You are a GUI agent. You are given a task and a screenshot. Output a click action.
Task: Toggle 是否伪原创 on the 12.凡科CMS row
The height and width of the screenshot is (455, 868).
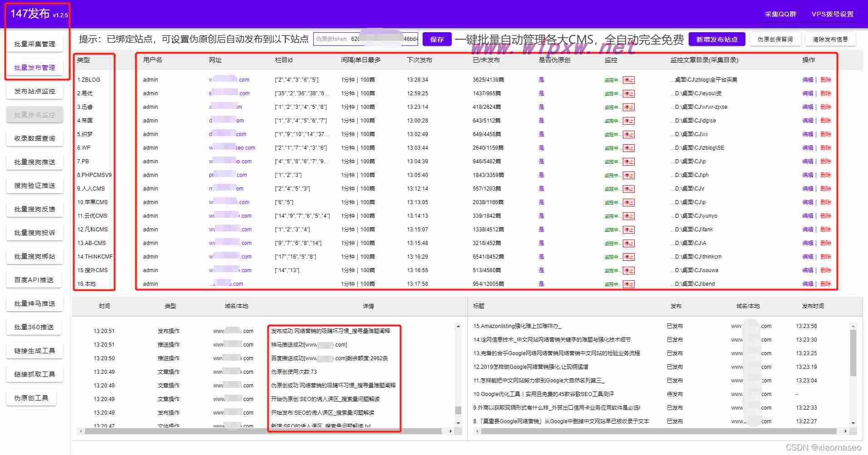click(x=541, y=230)
